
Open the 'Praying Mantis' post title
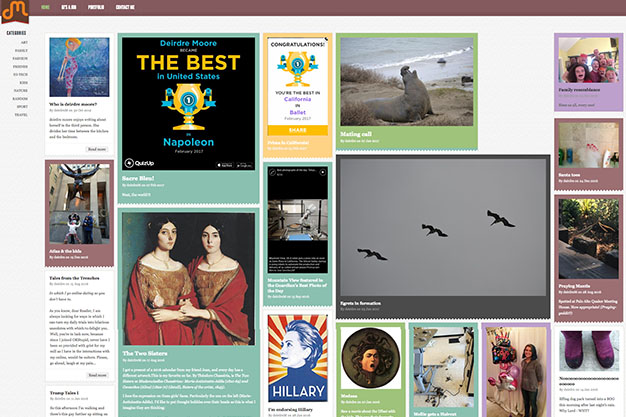pos(574,286)
